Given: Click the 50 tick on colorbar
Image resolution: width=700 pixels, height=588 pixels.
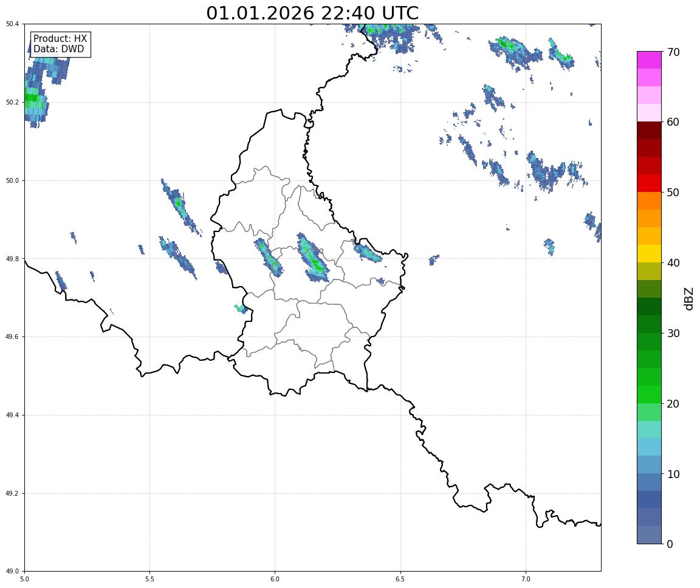Looking at the screenshot, I should click(673, 193).
